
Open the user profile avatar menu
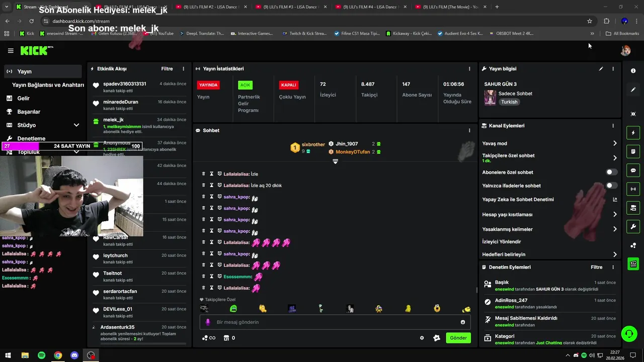(x=626, y=50)
